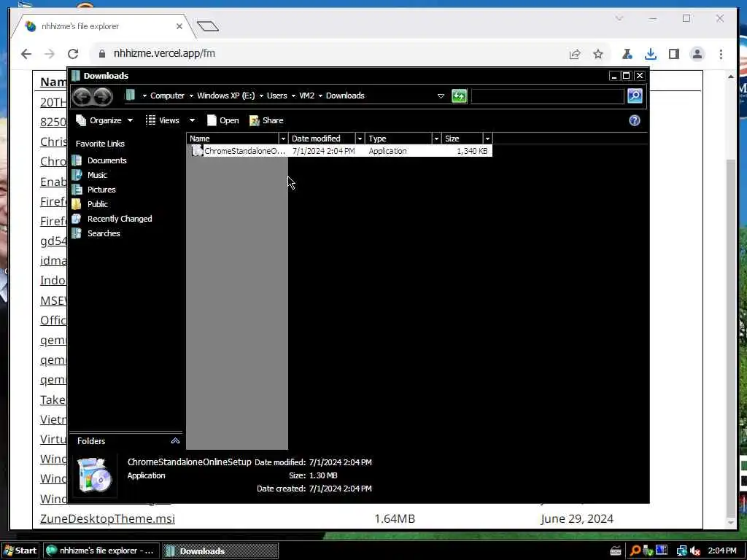This screenshot has height=560, width=747.
Task: Open Pictures favorite link
Action: click(x=101, y=190)
